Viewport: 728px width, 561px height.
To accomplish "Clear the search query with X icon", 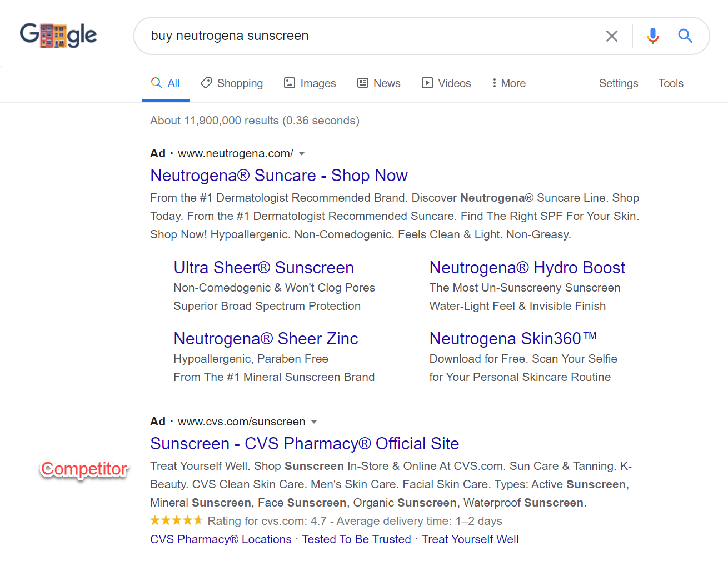I will (612, 36).
